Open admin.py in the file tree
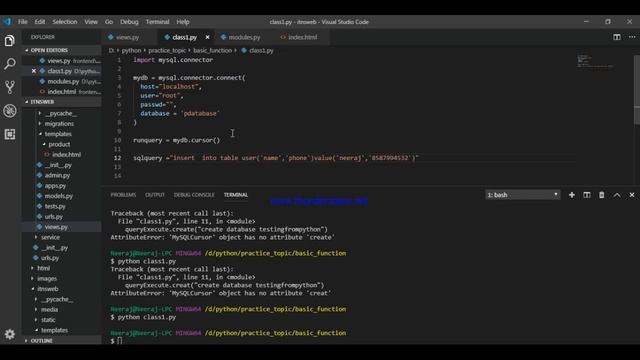The height and width of the screenshot is (360, 640). 57,175
